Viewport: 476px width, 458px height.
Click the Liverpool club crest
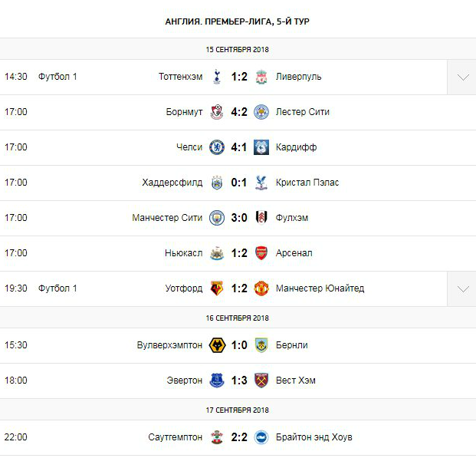[x=261, y=77]
